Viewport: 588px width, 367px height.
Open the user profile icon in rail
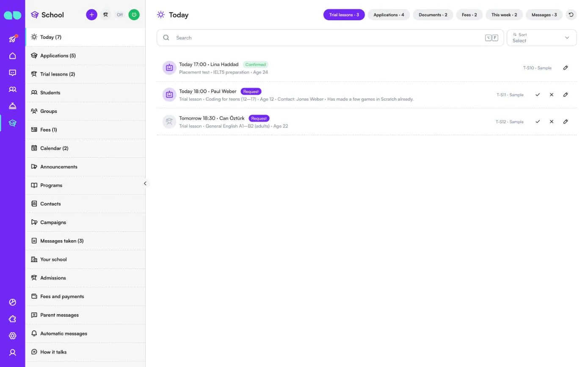pos(13,353)
